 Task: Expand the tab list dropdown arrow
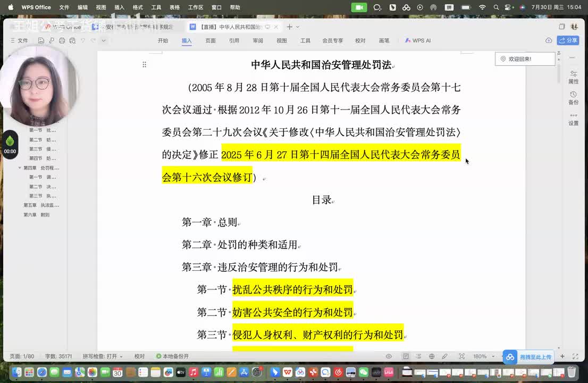coord(298,27)
